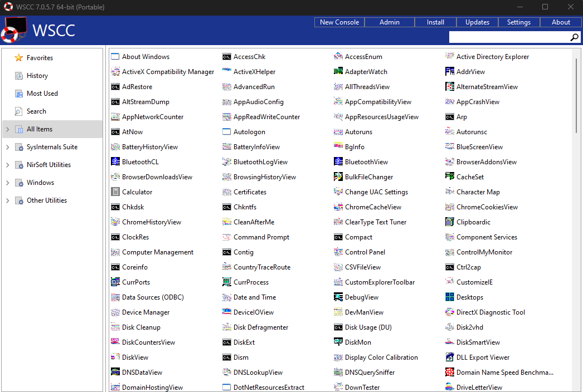The image size is (583, 392).
Task: Click the AdapterWatch icon
Action: click(x=338, y=71)
